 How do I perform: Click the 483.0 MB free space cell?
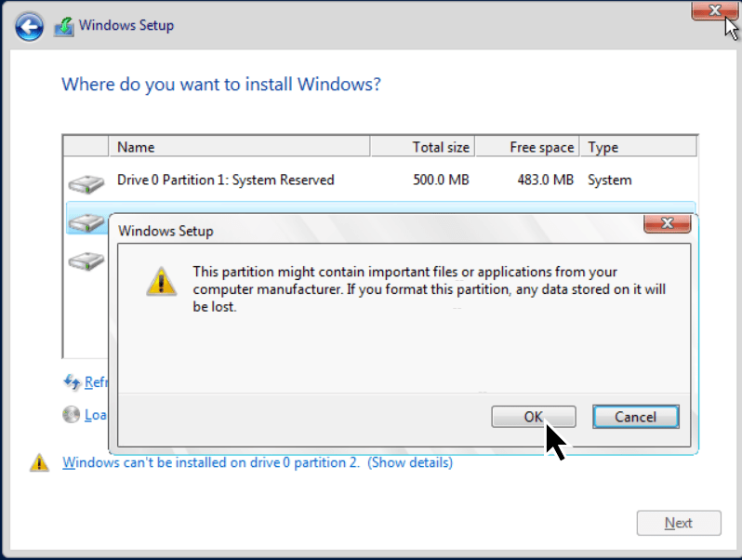pos(545,180)
